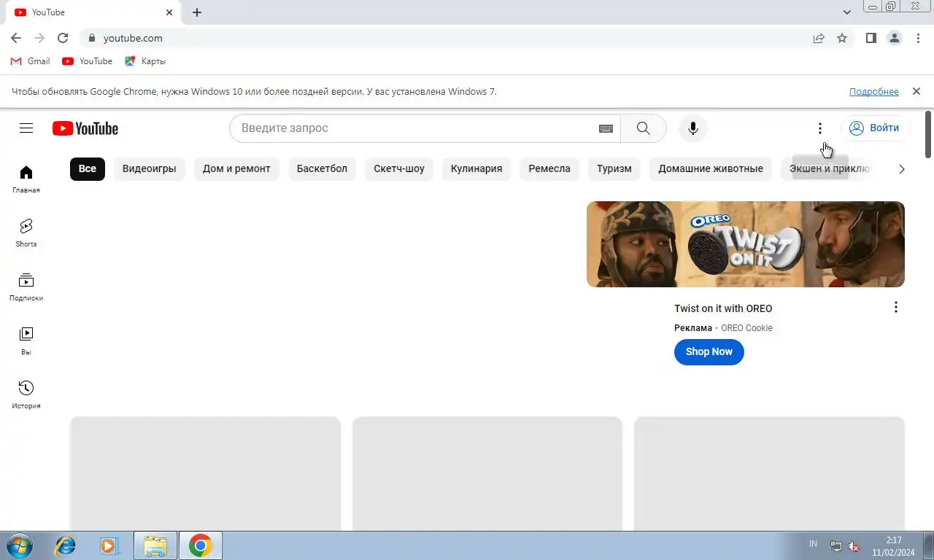
Task: Click the OREO Cookie advertiser name
Action: pyautogui.click(x=746, y=328)
